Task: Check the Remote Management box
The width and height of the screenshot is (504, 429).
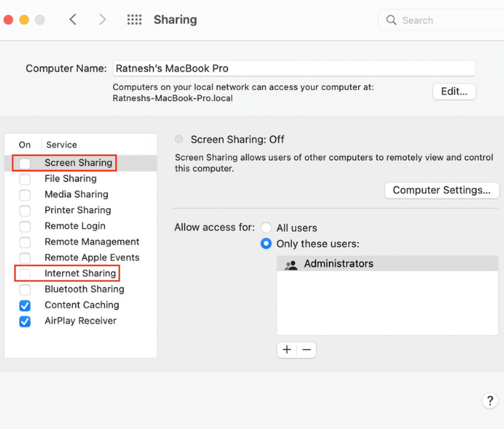Action: [x=25, y=242]
